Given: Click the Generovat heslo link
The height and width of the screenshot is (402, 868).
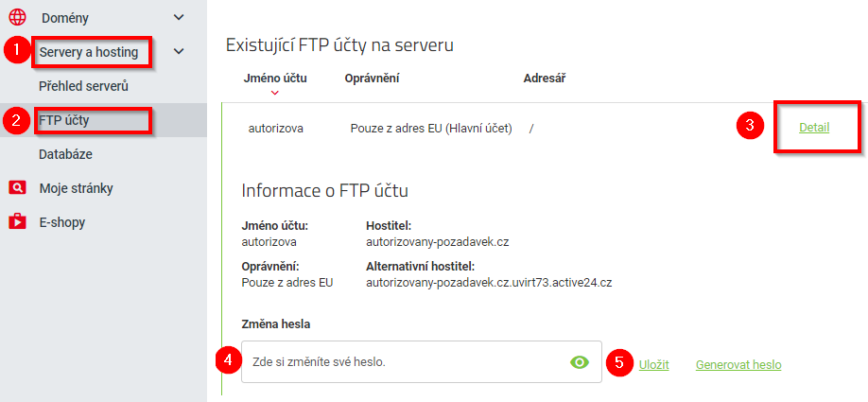Looking at the screenshot, I should point(738,364).
